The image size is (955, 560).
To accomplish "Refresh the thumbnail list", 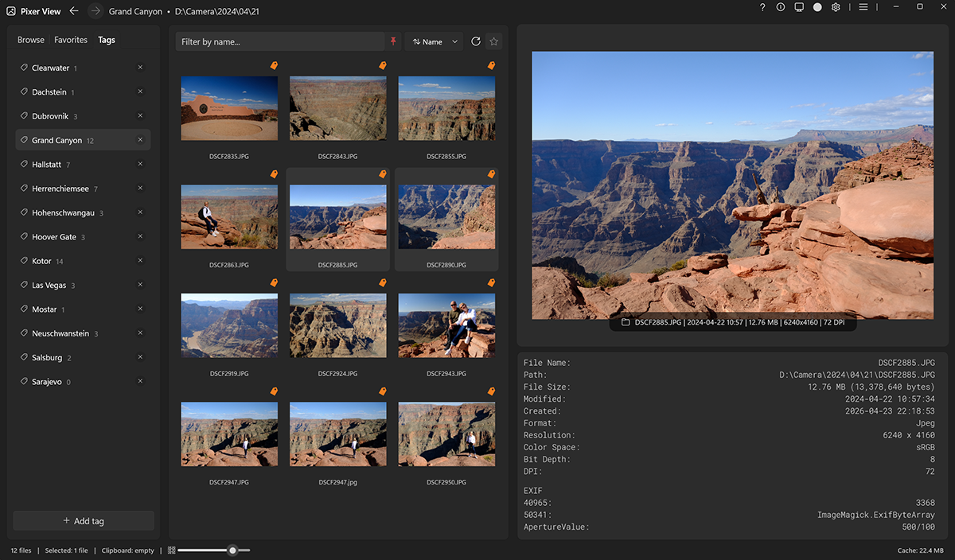I will pyautogui.click(x=475, y=40).
